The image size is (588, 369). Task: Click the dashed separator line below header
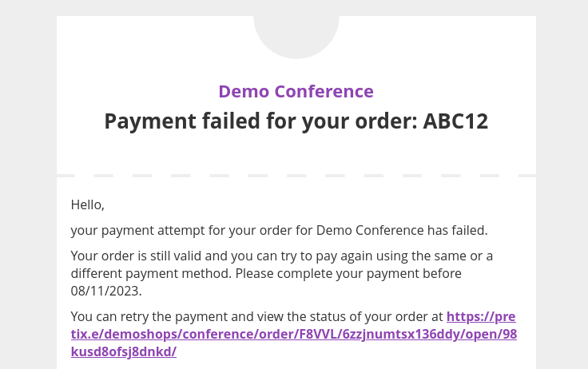coord(296,175)
